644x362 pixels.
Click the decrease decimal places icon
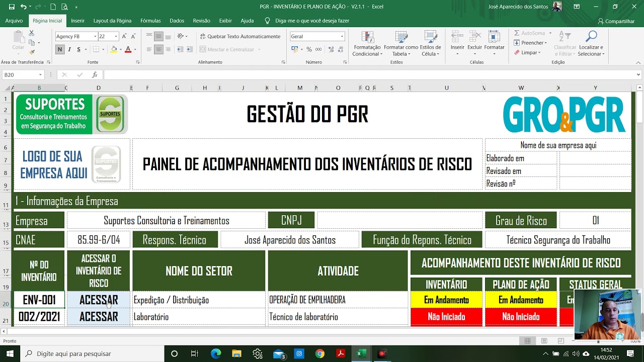(x=342, y=49)
